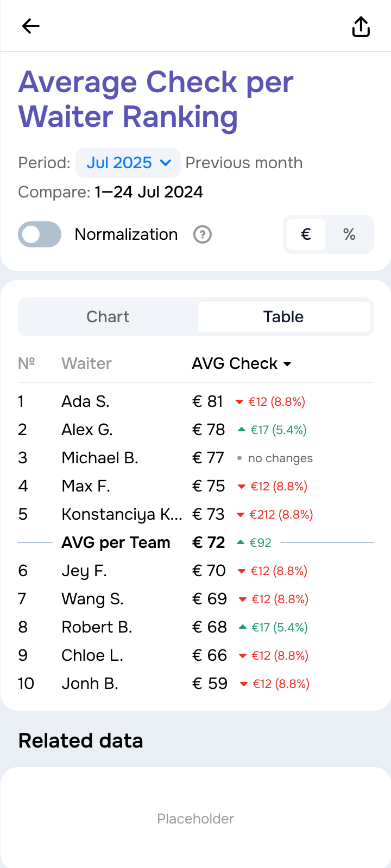Click the gray no-changes dot for Michael B.
The width and height of the screenshot is (391, 868).
click(x=239, y=458)
